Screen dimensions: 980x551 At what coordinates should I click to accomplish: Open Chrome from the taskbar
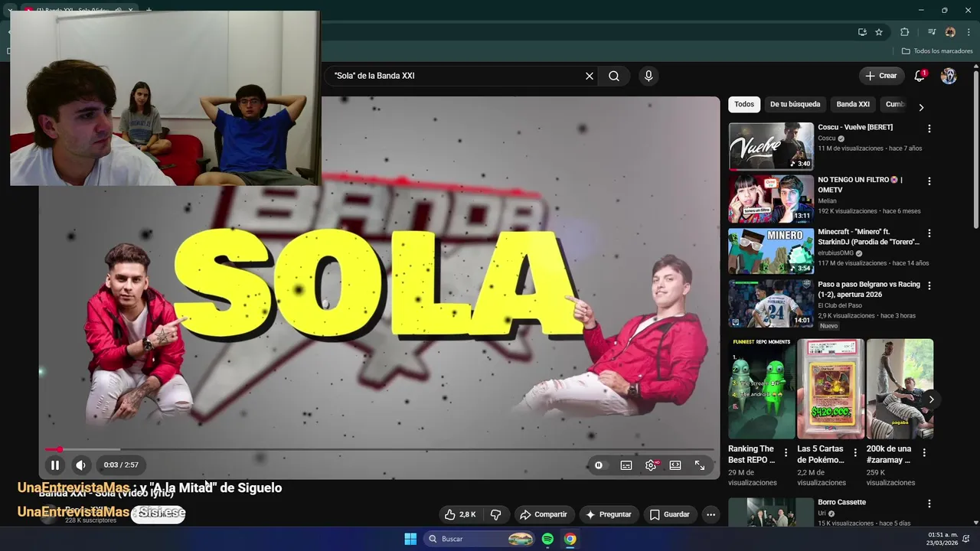pyautogui.click(x=570, y=539)
